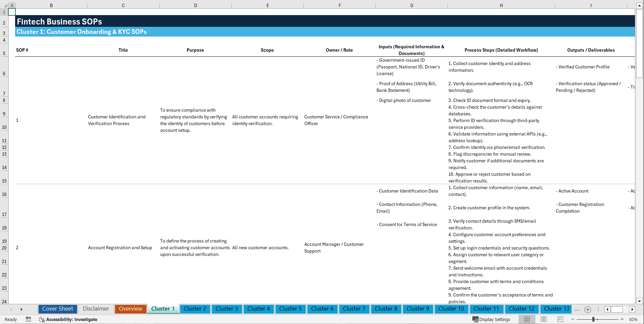Viewport: 644px width, 324px height.
Task: Open Page Break Preview mode
Action: point(560,319)
